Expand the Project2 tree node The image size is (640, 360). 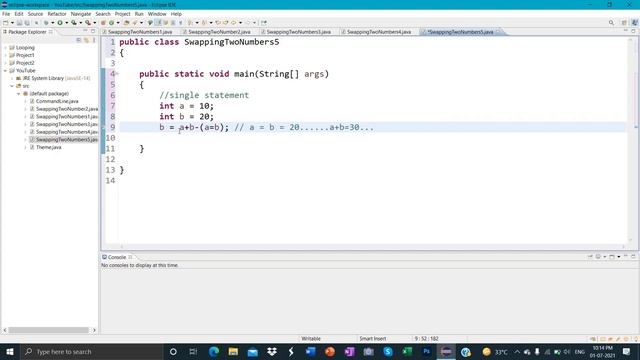[x=5, y=63]
